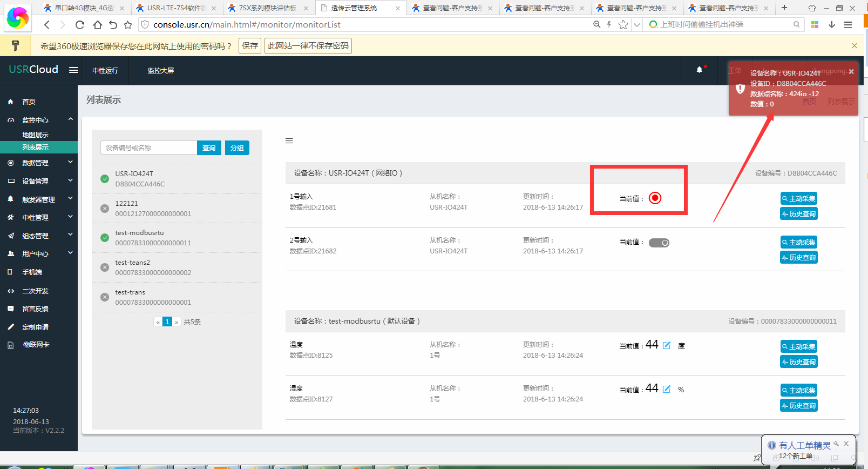Close the 有人工单精灵 popup
Viewport: 868px width, 469px height.
(x=846, y=444)
